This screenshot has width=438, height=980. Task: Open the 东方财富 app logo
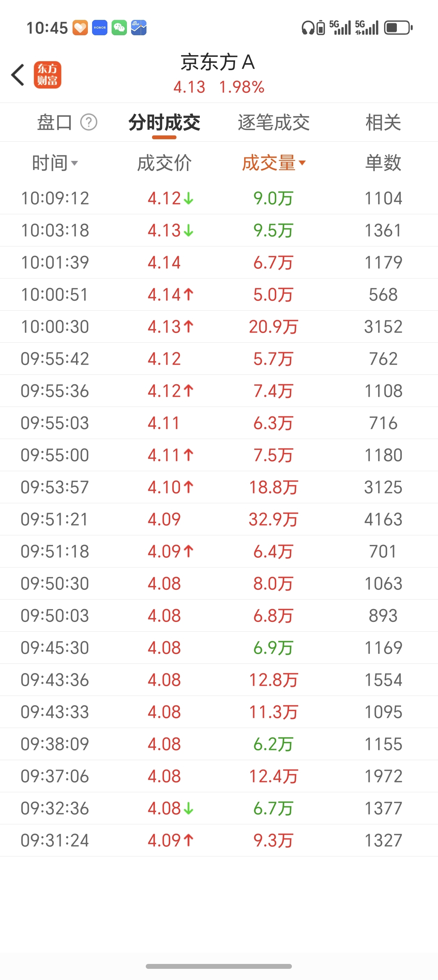coord(47,75)
